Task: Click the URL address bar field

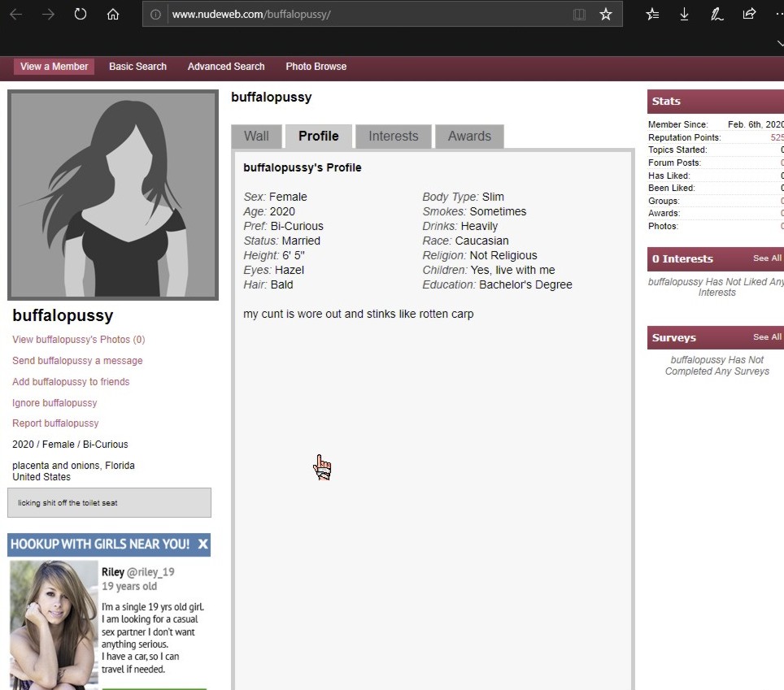Action: [366, 15]
